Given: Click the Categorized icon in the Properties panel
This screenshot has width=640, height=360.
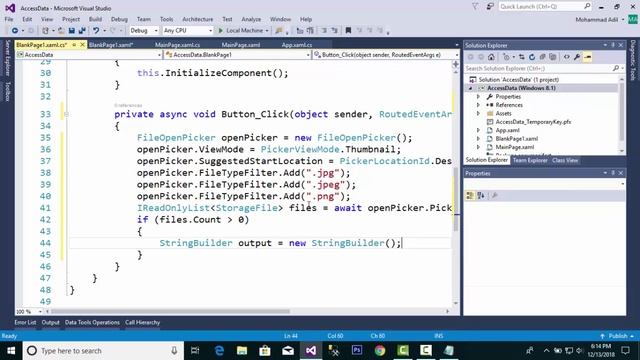Looking at the screenshot, I should (470, 196).
